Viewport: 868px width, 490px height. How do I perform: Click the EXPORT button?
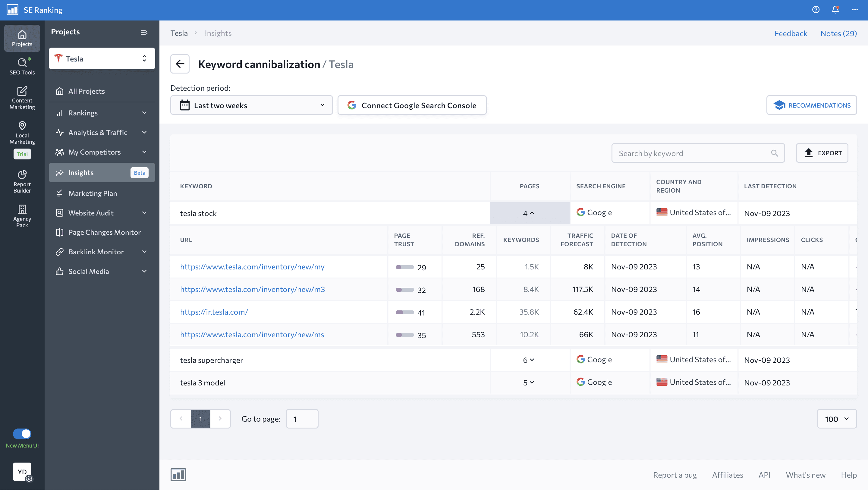[x=822, y=153]
